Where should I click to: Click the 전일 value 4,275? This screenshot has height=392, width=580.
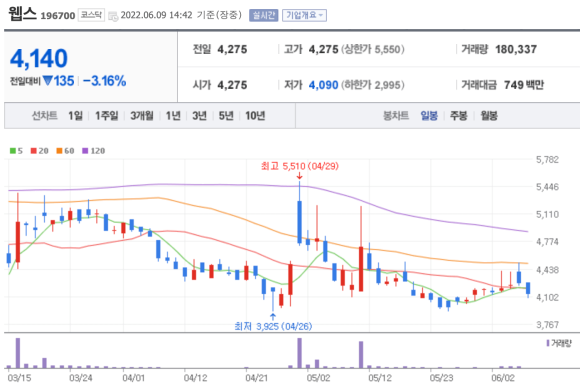tap(232, 49)
